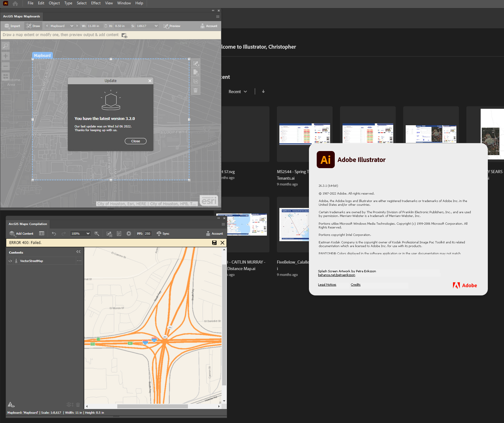Toggle the VectorStreetMap download icon

point(16,261)
